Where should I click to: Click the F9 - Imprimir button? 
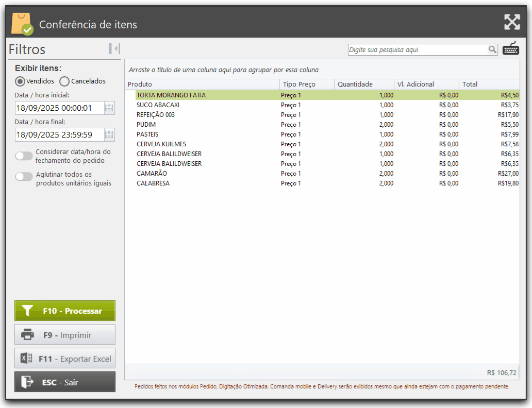pos(65,335)
